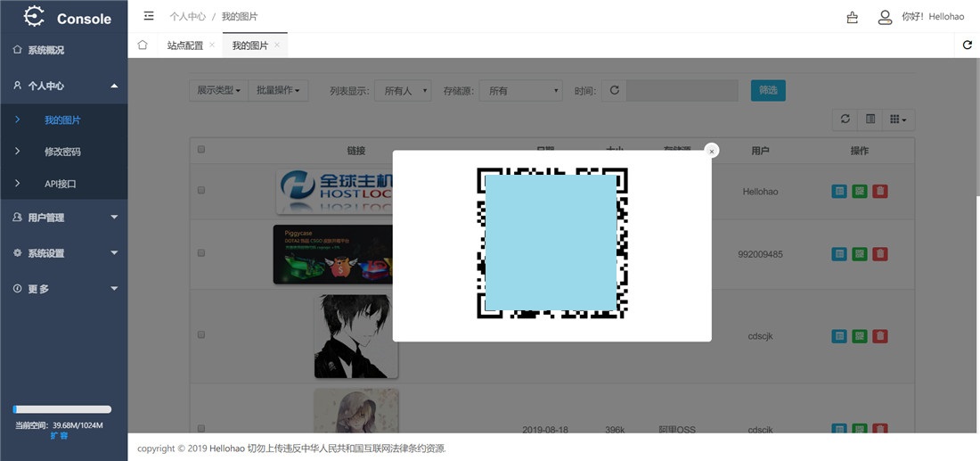Tick the select-all checkbox in table header
Viewport: 980px width, 461px height.
200,150
